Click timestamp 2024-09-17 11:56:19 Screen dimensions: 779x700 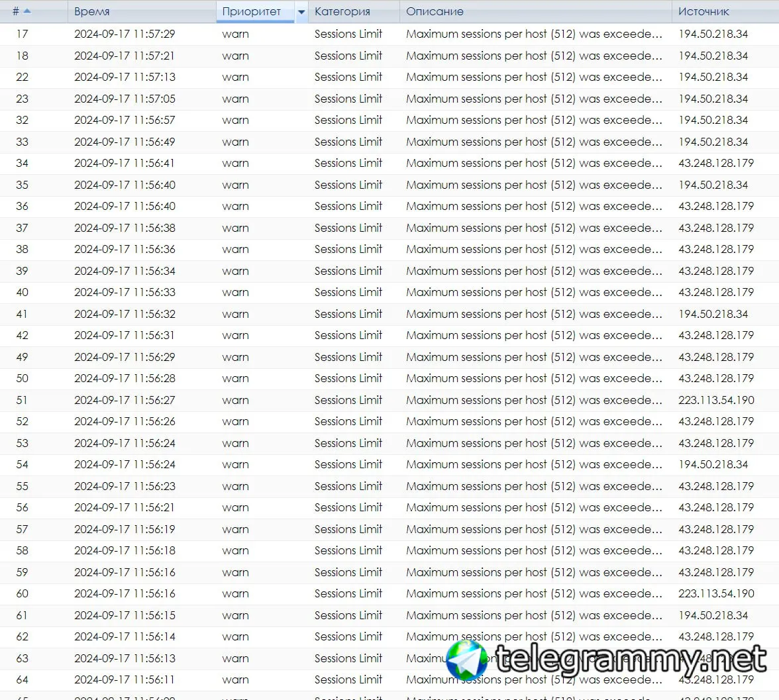[125, 529]
